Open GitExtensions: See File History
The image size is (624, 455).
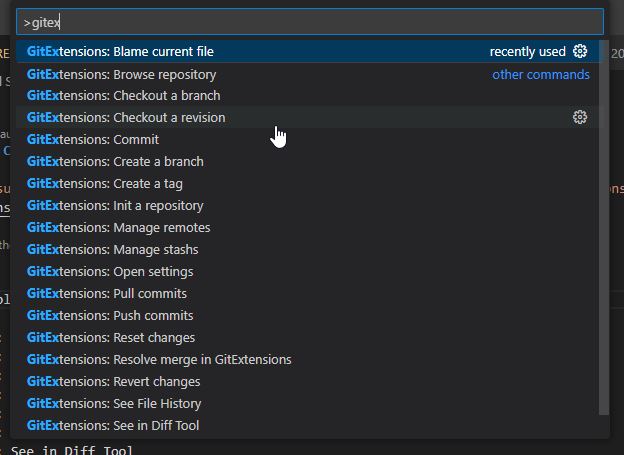(114, 404)
